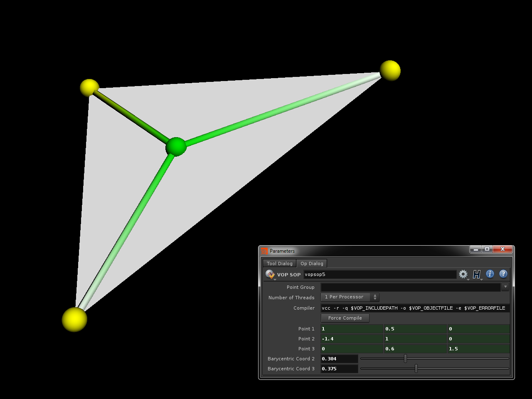The width and height of the screenshot is (532, 399).
Task: Open help with the question mark icon
Action: [x=503, y=274]
